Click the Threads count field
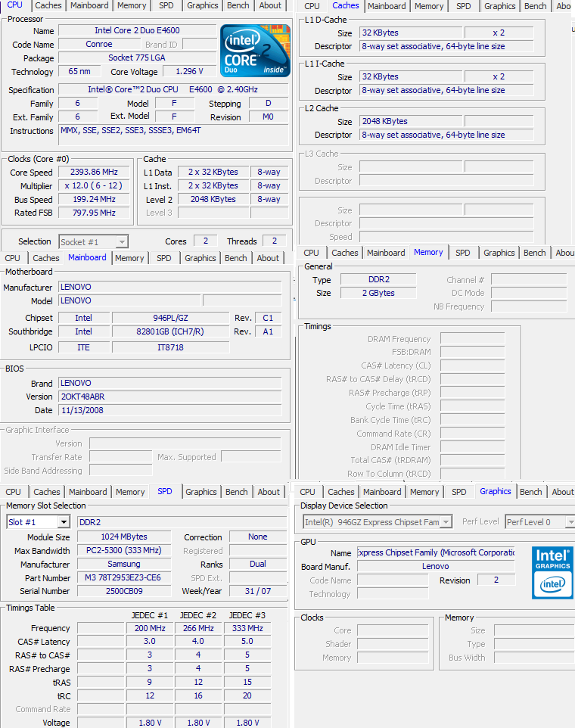Viewport: 575px width, 728px height. (275, 241)
